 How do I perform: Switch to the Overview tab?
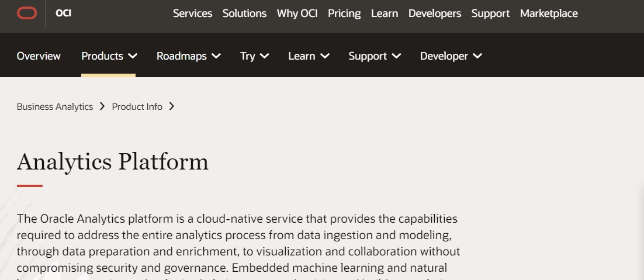[x=39, y=56]
